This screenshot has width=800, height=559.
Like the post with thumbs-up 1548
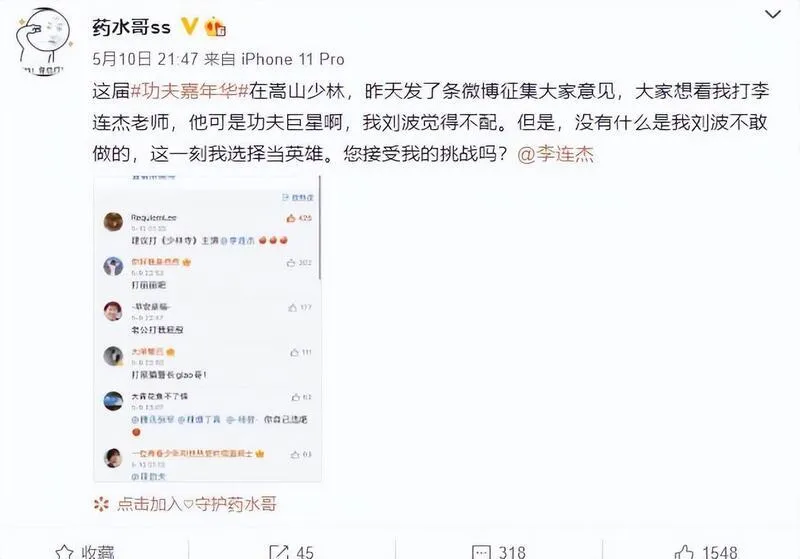(684, 552)
